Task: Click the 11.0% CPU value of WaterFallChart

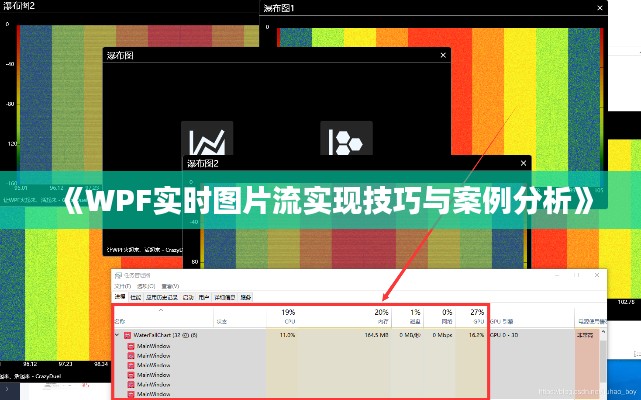Action: pyautogui.click(x=287, y=335)
